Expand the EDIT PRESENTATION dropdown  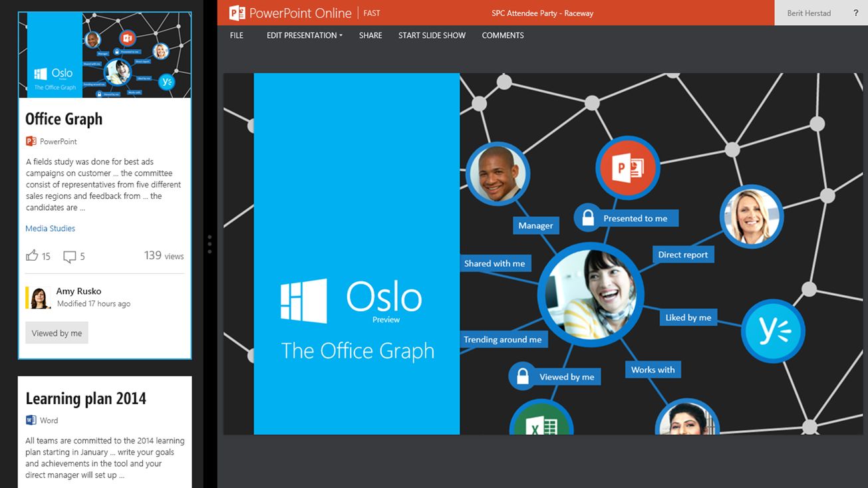point(305,35)
